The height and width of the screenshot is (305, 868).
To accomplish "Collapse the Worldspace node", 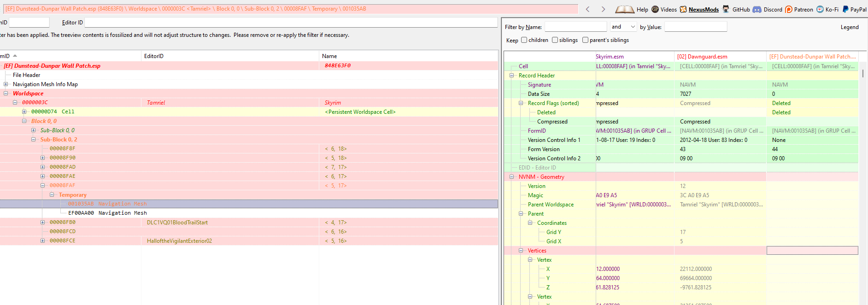I will tap(6, 94).
